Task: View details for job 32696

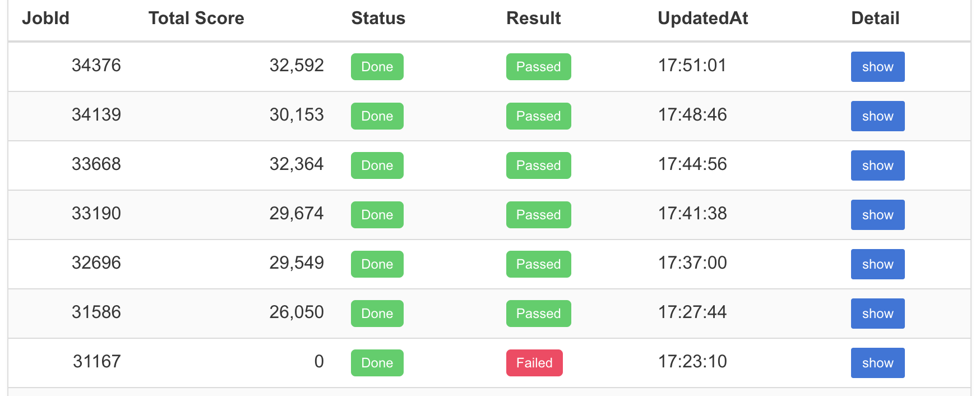Action: [x=877, y=264]
